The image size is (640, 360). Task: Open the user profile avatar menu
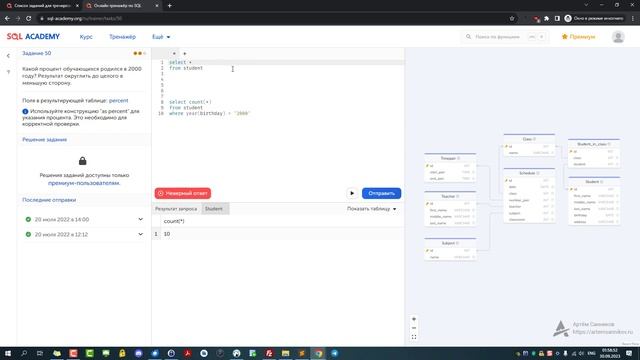coord(618,37)
